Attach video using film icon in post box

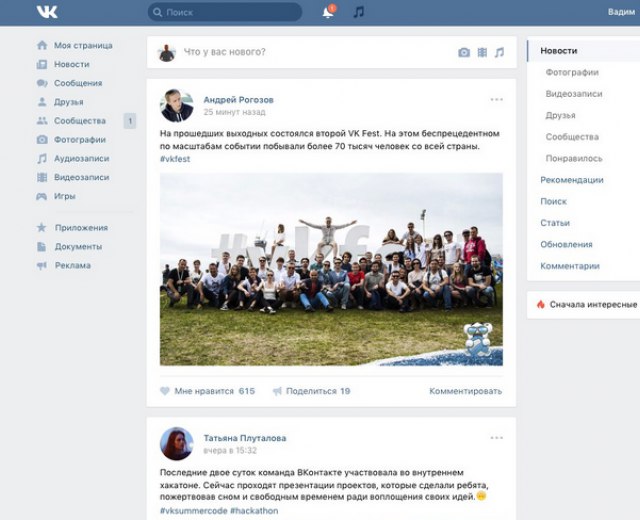click(x=482, y=52)
